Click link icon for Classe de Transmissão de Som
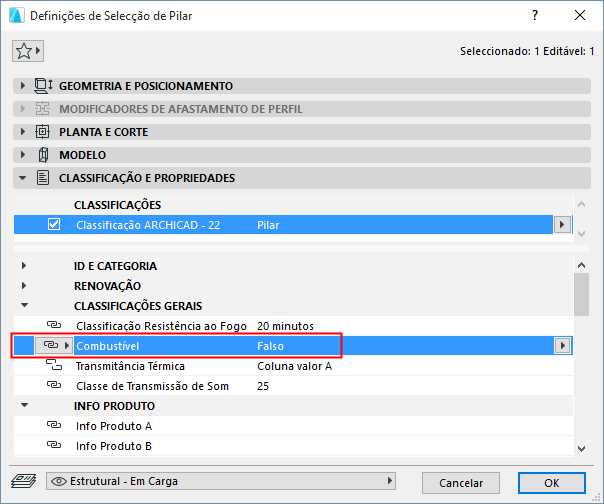The height and width of the screenshot is (504, 604). (54, 386)
